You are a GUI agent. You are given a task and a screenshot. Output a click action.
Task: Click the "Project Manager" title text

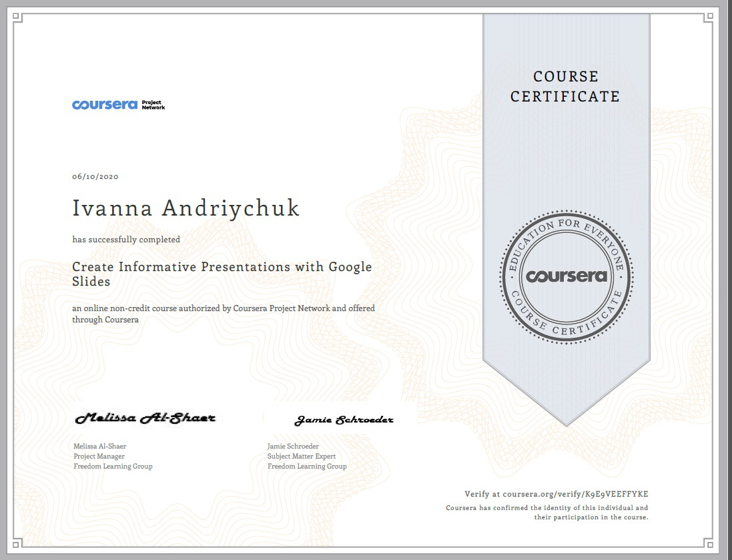pos(99,456)
